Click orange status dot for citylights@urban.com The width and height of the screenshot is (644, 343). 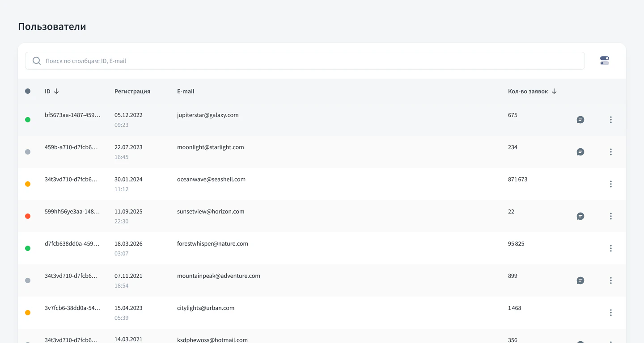28,313
